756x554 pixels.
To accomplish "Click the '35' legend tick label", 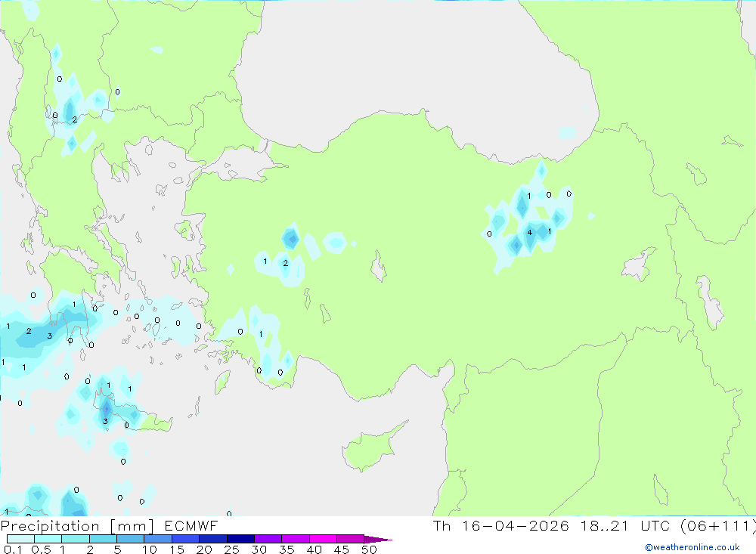I will coord(287,549).
